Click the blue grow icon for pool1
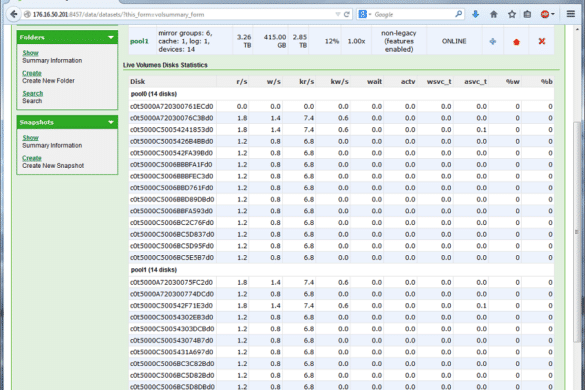The height and width of the screenshot is (390, 585). [493, 41]
